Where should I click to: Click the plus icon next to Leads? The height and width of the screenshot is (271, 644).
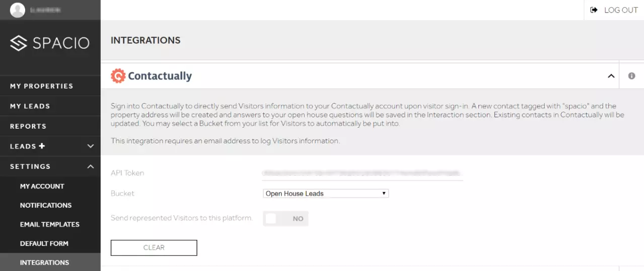[42, 146]
